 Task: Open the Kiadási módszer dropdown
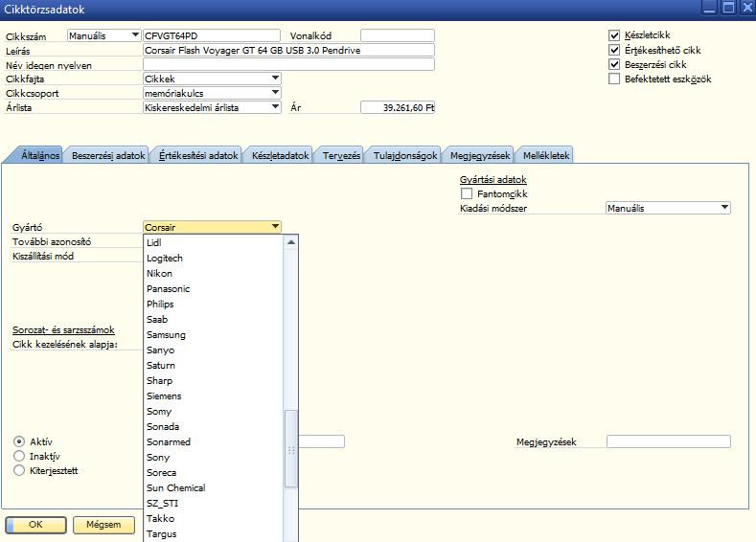point(668,208)
